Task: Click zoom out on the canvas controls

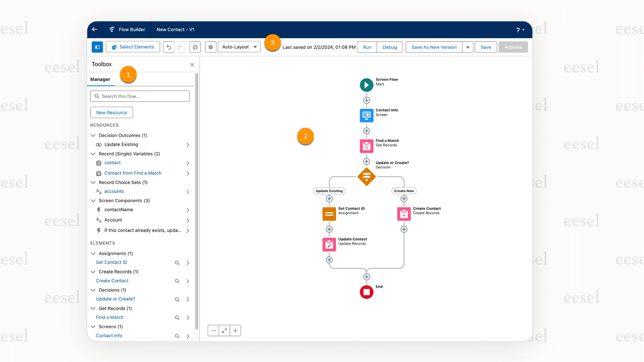Action: tap(214, 330)
